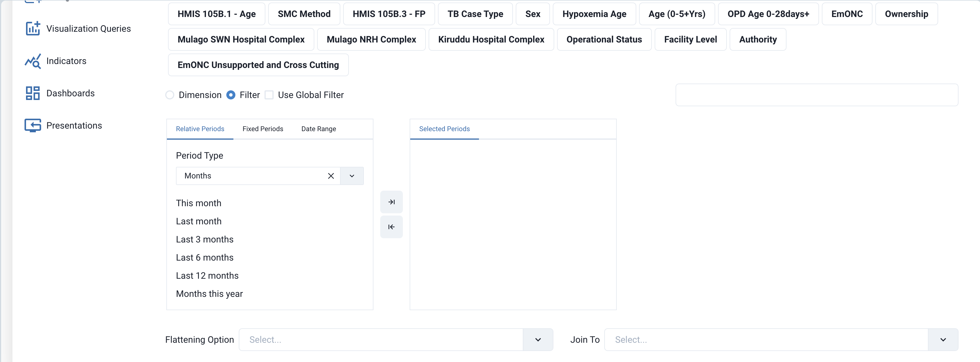Select 'Months this year' period

(209, 294)
